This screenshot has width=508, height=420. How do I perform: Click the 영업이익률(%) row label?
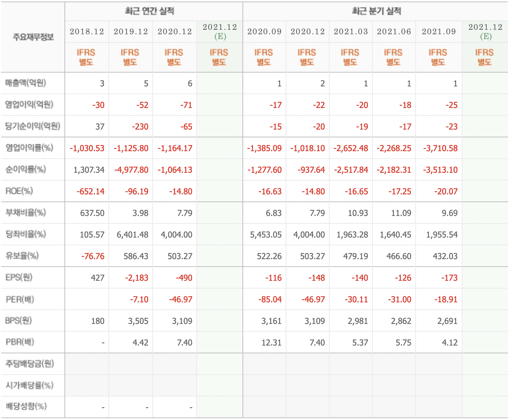(29, 148)
